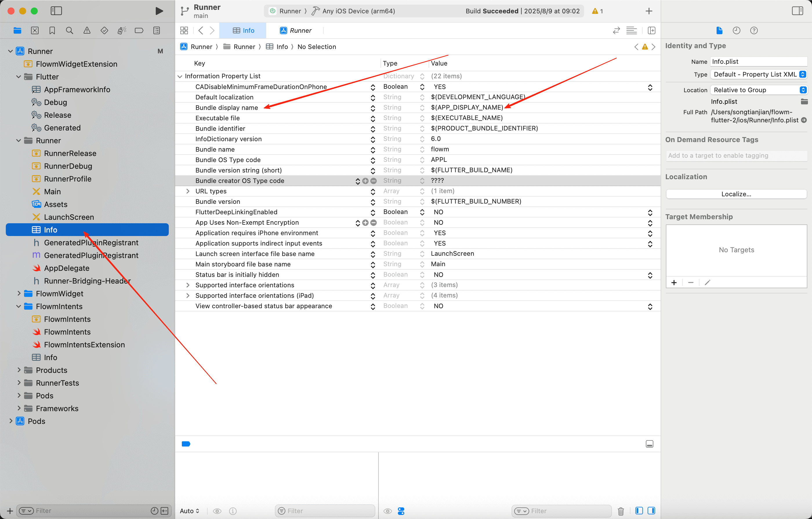Click the Run play button
Viewport: 812px width, 519px height.
coord(159,11)
